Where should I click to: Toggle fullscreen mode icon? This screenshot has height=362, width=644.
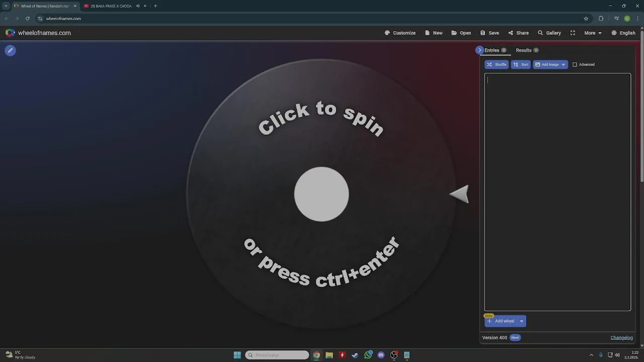(573, 33)
